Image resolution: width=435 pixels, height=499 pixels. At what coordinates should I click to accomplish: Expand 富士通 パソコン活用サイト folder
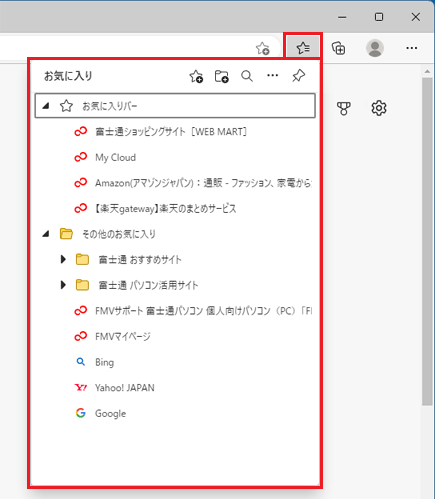(63, 285)
